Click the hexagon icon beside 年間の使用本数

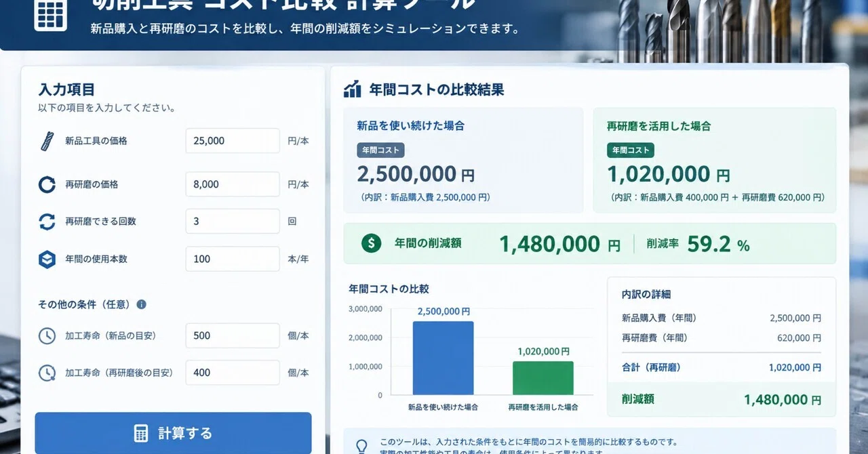(47, 259)
